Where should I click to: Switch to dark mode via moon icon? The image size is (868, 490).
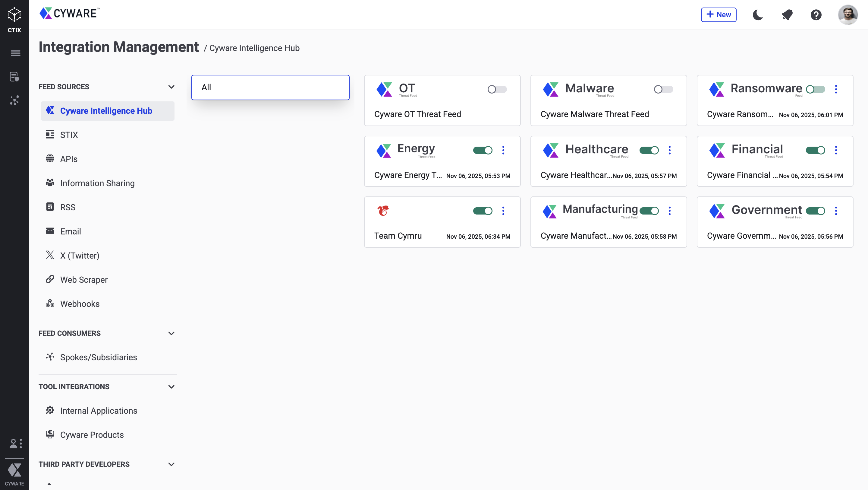[757, 15]
